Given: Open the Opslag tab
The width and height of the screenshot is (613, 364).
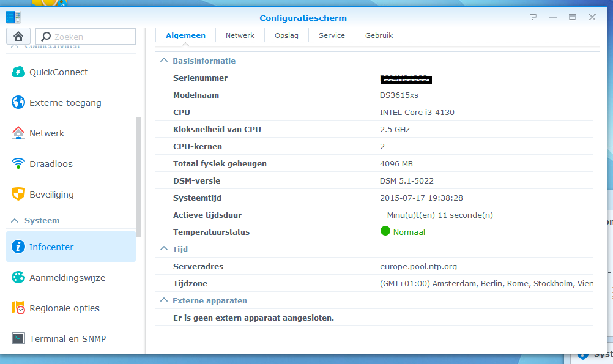Looking at the screenshot, I should click(286, 35).
